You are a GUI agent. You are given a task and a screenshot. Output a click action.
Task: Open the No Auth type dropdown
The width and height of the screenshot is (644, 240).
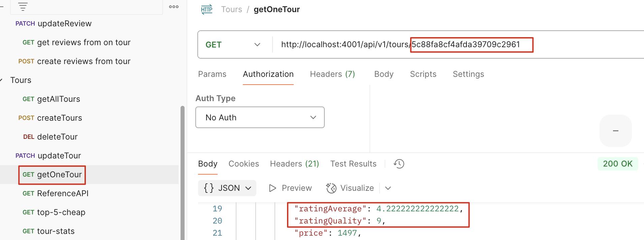tap(260, 117)
